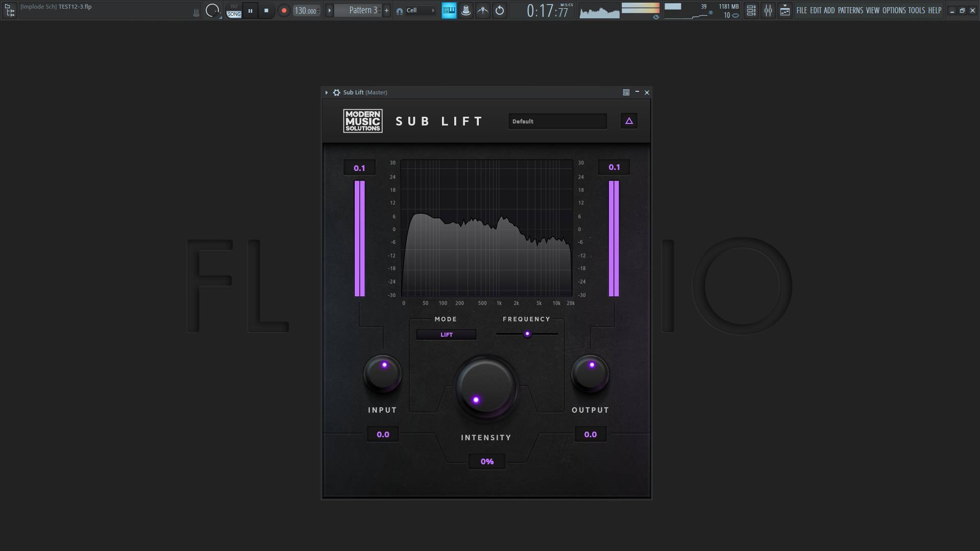
Task: Click the right output meter 0.1 readout
Action: click(x=614, y=167)
